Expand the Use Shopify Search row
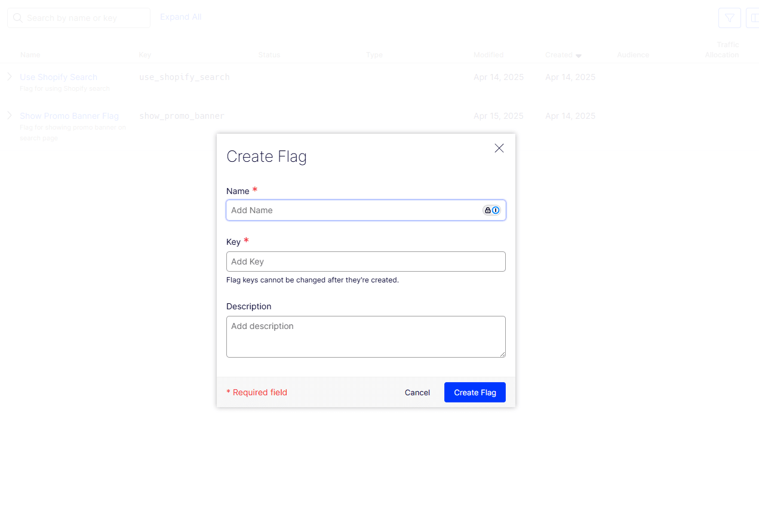Image resolution: width=759 pixels, height=532 pixels. [x=8, y=76]
